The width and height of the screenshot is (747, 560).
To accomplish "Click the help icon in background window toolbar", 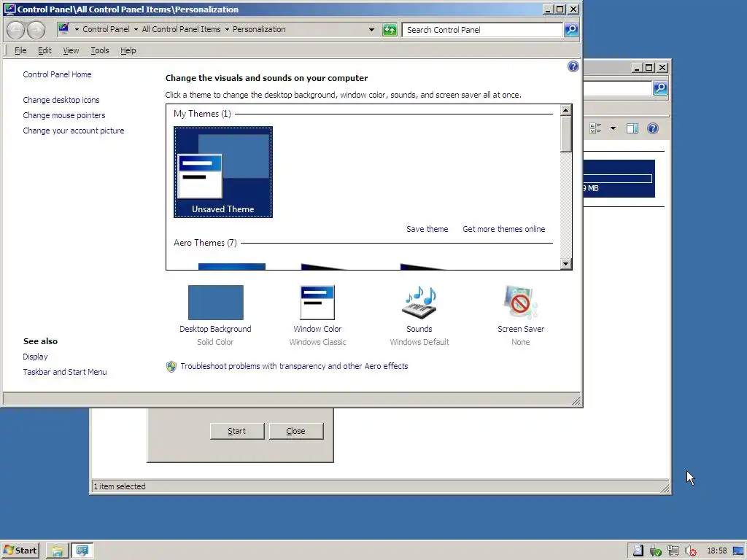I will tap(653, 128).
